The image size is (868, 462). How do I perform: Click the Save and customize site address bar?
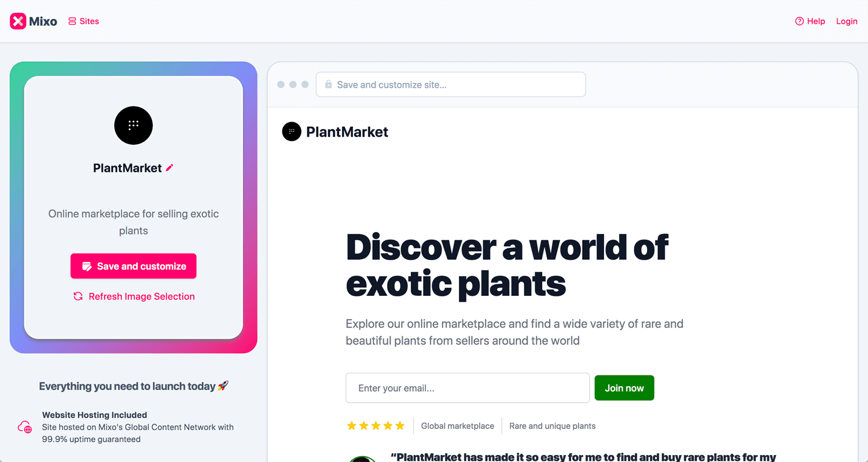[x=451, y=85]
